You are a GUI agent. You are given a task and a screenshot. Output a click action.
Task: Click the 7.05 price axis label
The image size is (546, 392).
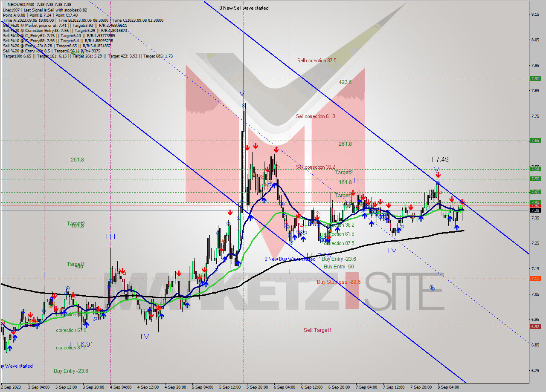click(x=535, y=294)
